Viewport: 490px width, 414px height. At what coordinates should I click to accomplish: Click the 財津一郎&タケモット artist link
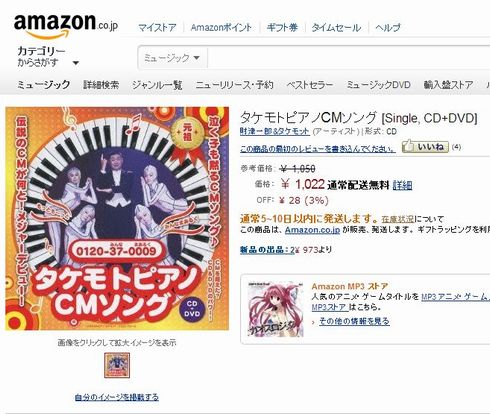coord(275,131)
